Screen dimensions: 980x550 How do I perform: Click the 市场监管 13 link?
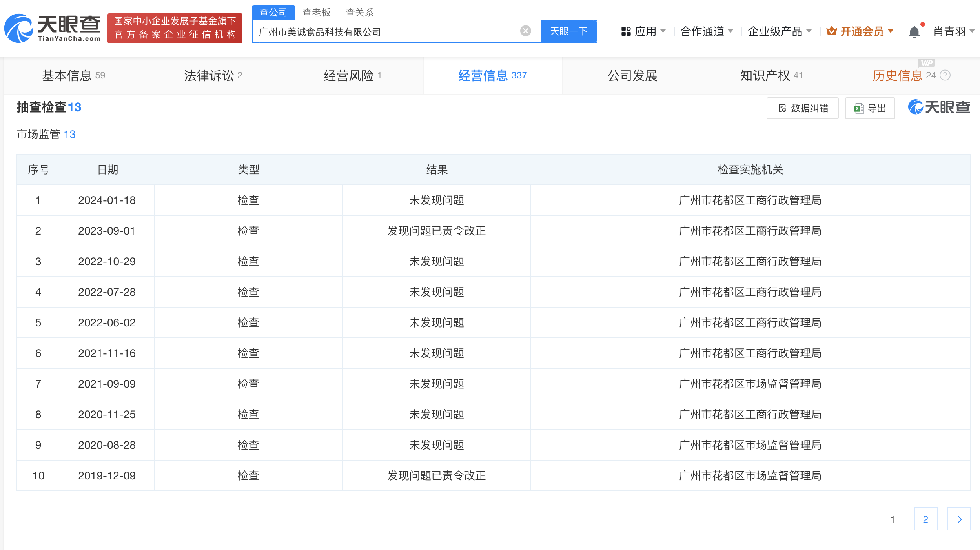click(x=46, y=135)
